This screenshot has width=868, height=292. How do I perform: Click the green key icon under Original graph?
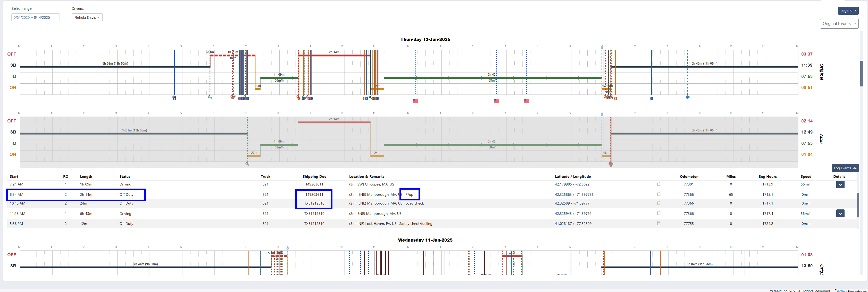210,97
